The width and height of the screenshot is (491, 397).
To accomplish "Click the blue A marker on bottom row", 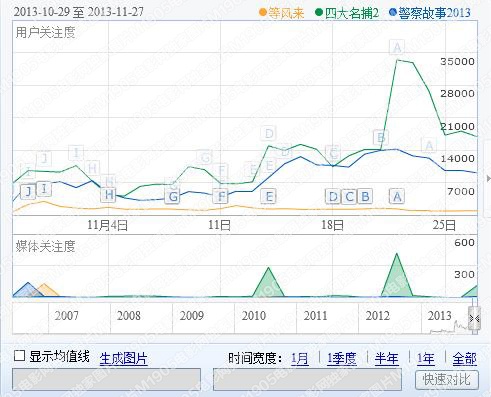I will tap(397, 197).
